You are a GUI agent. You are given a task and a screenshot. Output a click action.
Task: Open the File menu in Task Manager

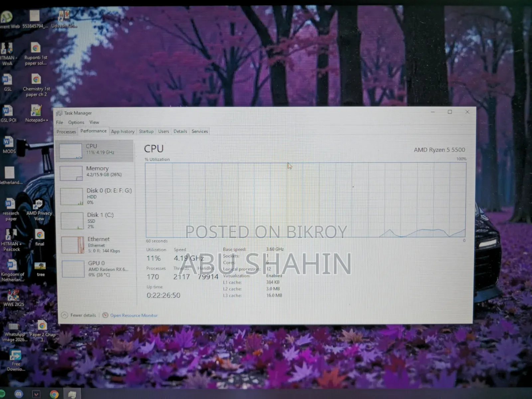(60, 122)
